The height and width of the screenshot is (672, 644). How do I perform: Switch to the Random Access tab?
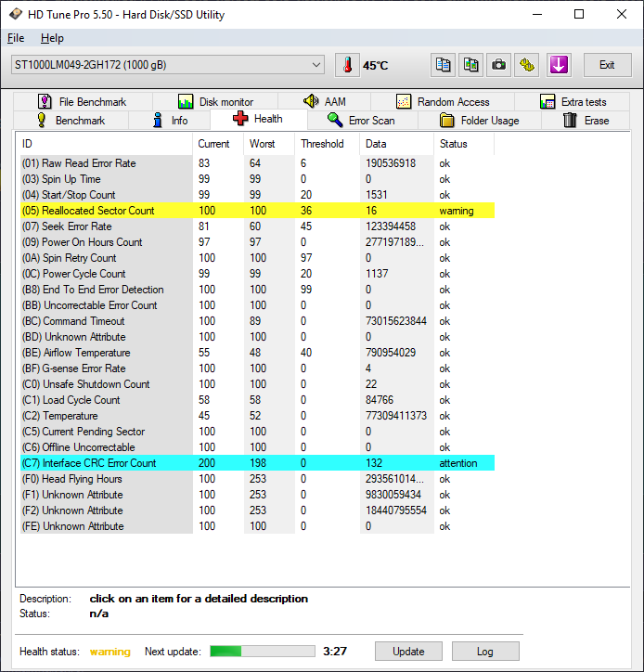[443, 101]
